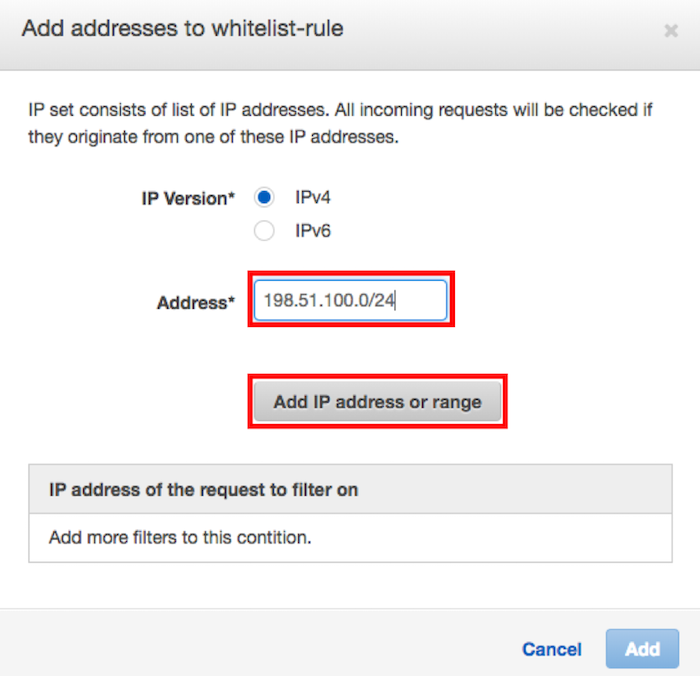Focus the Address input field
700x676 pixels.
[x=350, y=300]
